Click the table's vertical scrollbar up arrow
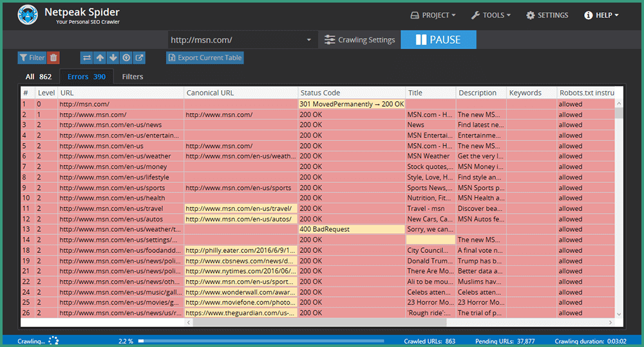 point(619,104)
